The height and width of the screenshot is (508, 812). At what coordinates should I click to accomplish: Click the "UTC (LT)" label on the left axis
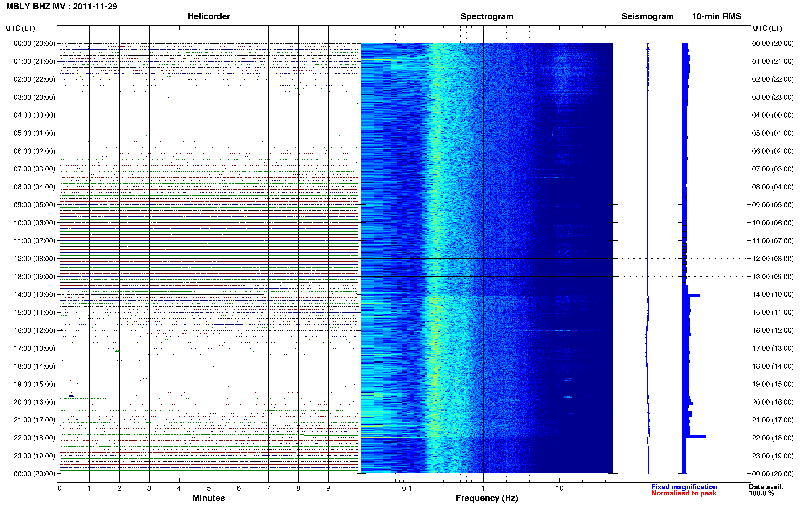coord(21,28)
